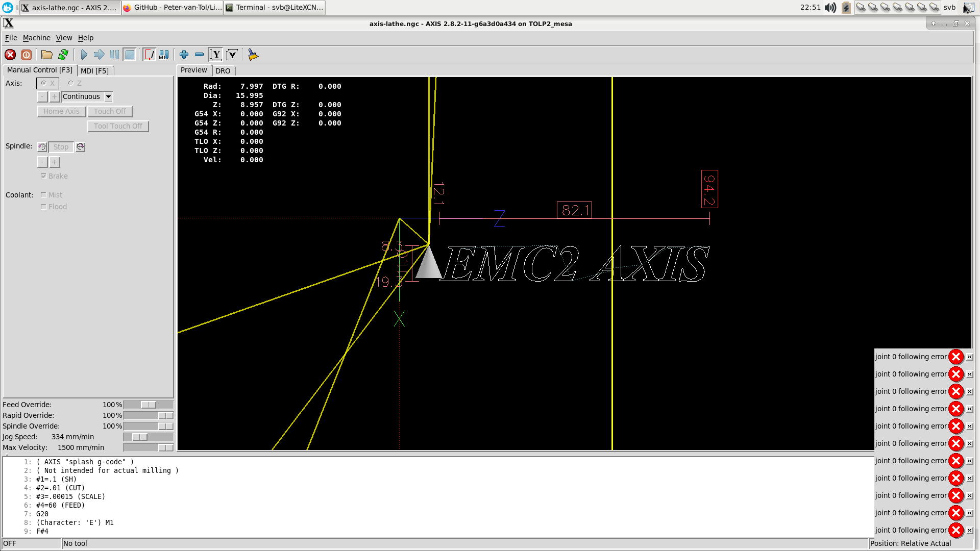Open the window list icon in panel
This screenshot has height=551, width=980.
pos(968,8)
